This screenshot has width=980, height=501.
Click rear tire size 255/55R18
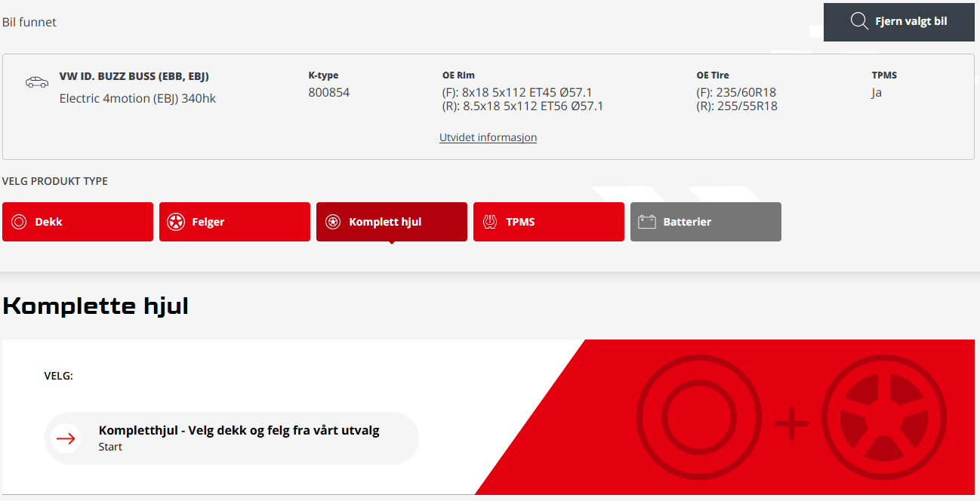point(737,106)
